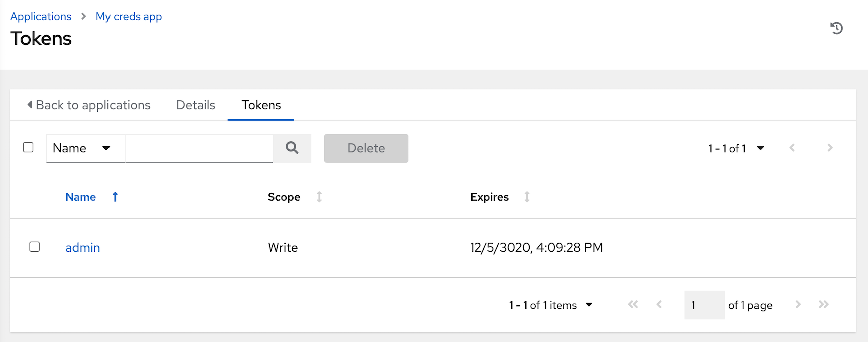Switch to the Details tab
This screenshot has height=342, width=868.
tap(196, 105)
